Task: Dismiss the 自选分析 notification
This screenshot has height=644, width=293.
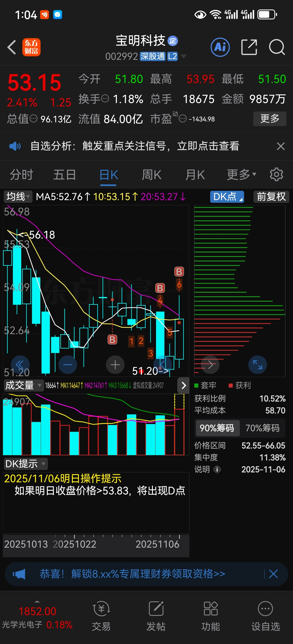Action: (281, 146)
